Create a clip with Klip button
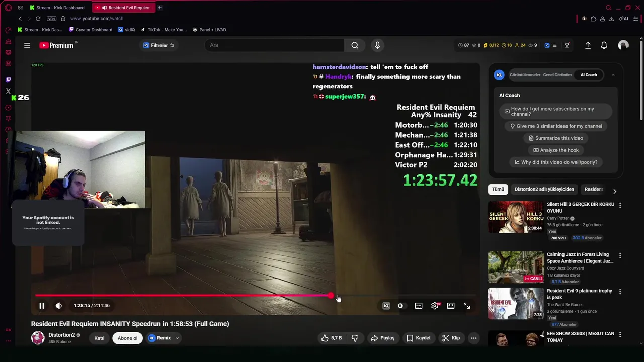Screen dimensions: 644x362 (x=451, y=338)
